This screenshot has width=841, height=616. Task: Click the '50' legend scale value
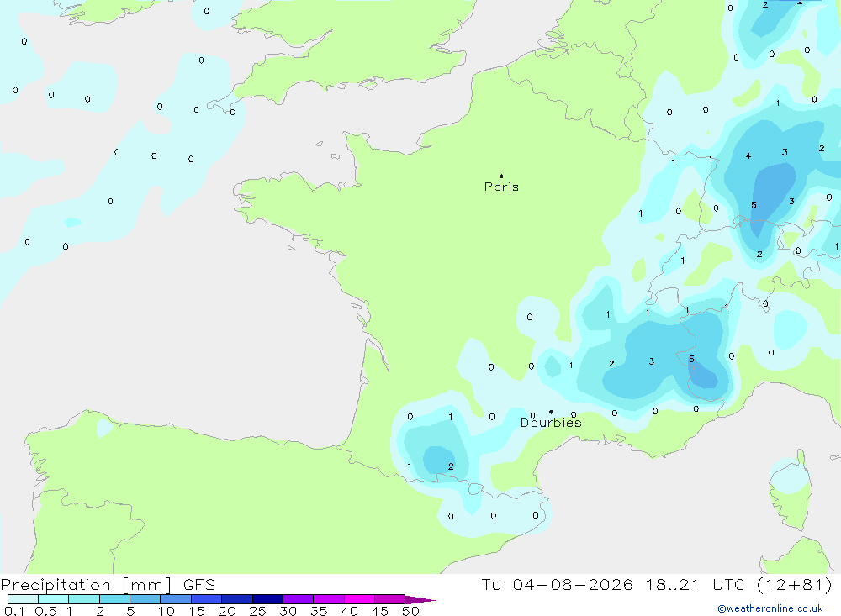point(411,611)
